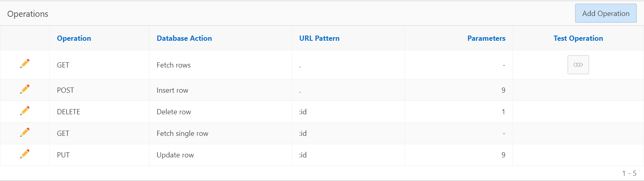Click the Database Action column header

[x=184, y=38]
